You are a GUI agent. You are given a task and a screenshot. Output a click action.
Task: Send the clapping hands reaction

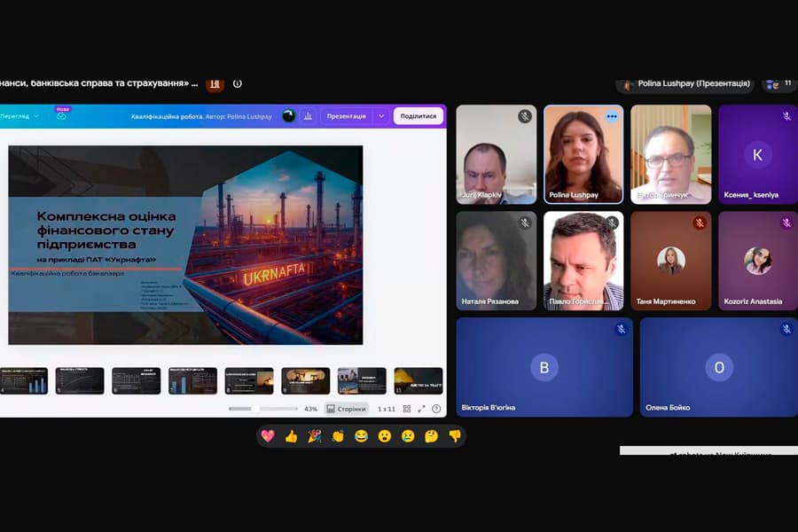click(338, 435)
